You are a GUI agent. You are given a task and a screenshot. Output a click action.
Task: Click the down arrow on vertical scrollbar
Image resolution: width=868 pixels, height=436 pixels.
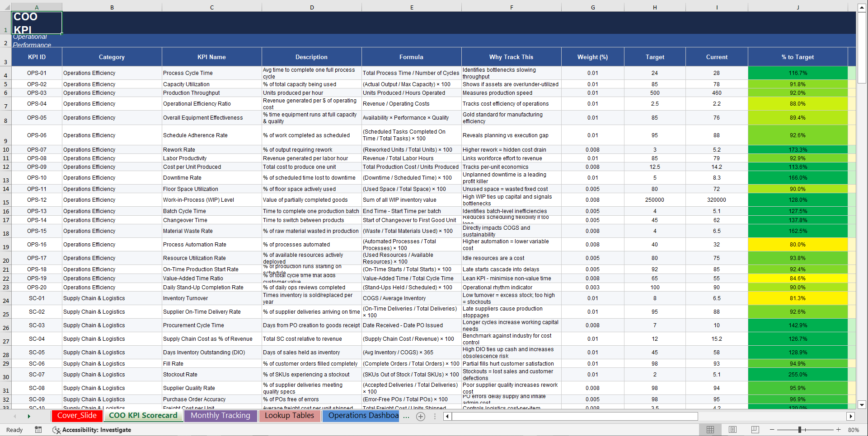(862, 405)
